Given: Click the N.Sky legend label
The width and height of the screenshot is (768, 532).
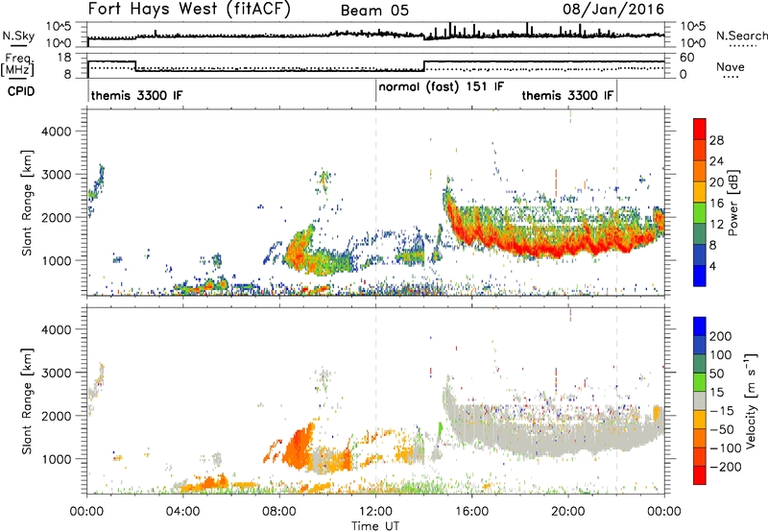Looking at the screenshot, I should [18, 36].
